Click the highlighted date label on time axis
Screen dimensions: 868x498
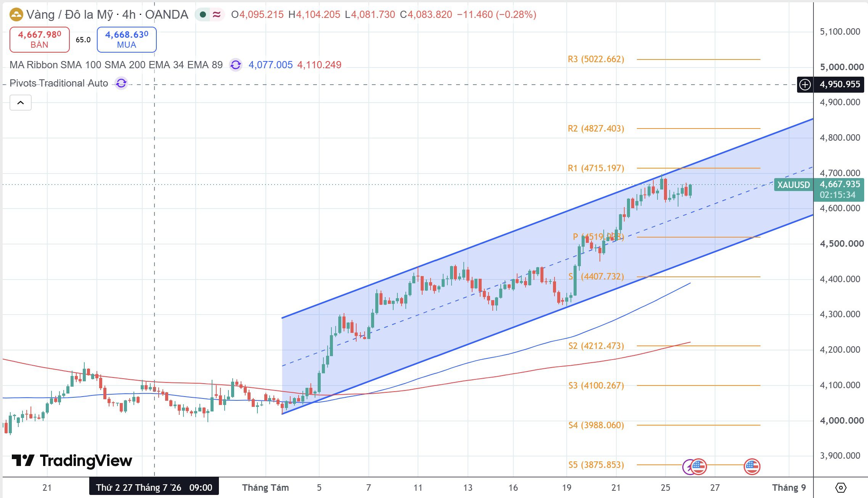[x=154, y=487]
